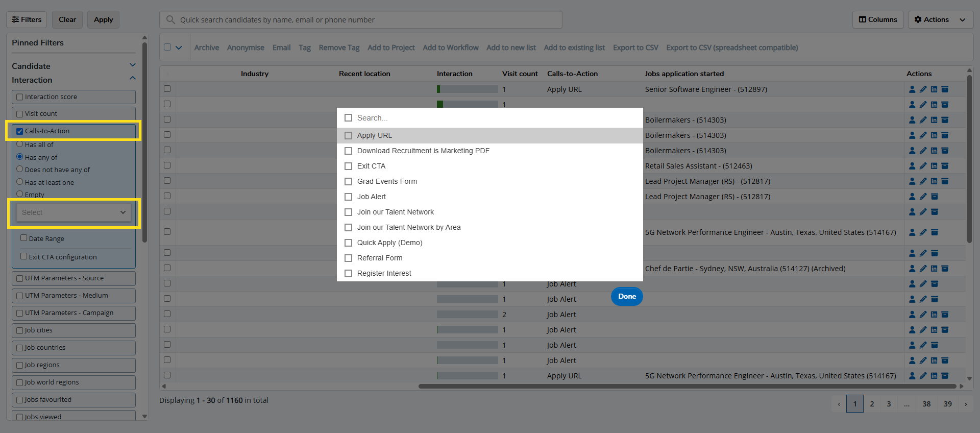Click the table's horizontal scrollbar

pyautogui.click(x=689, y=387)
